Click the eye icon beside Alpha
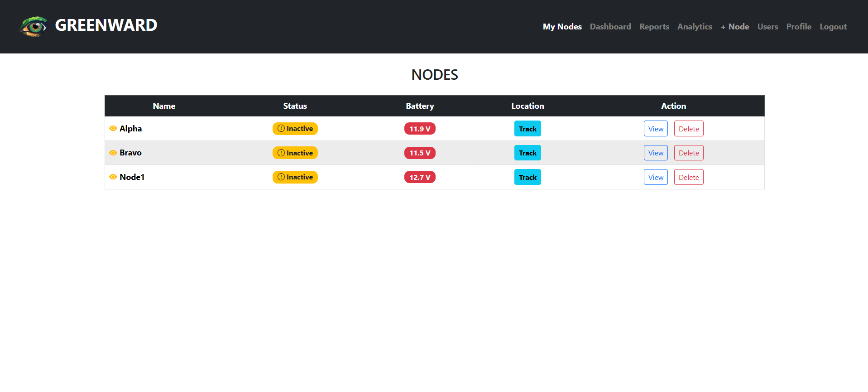The image size is (868, 392). pyautogui.click(x=113, y=129)
